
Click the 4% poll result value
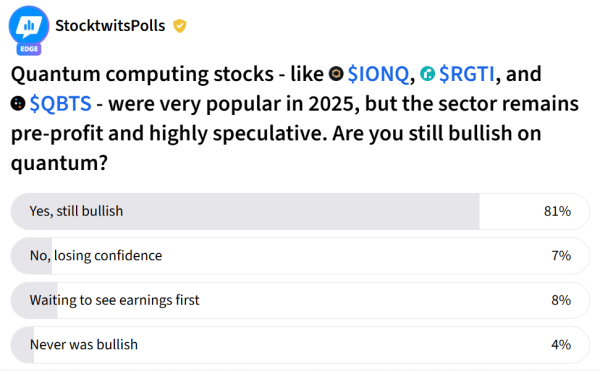click(x=561, y=345)
